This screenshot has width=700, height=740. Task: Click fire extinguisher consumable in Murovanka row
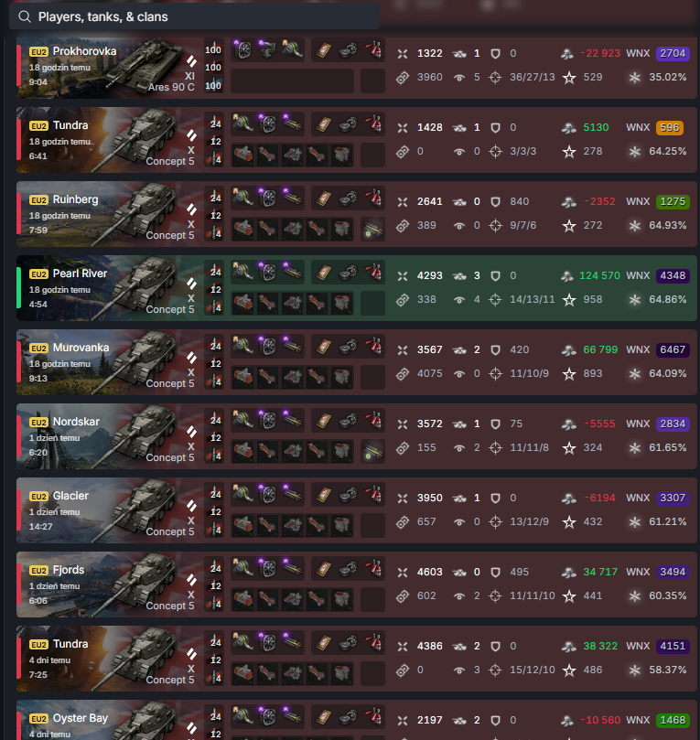(374, 347)
